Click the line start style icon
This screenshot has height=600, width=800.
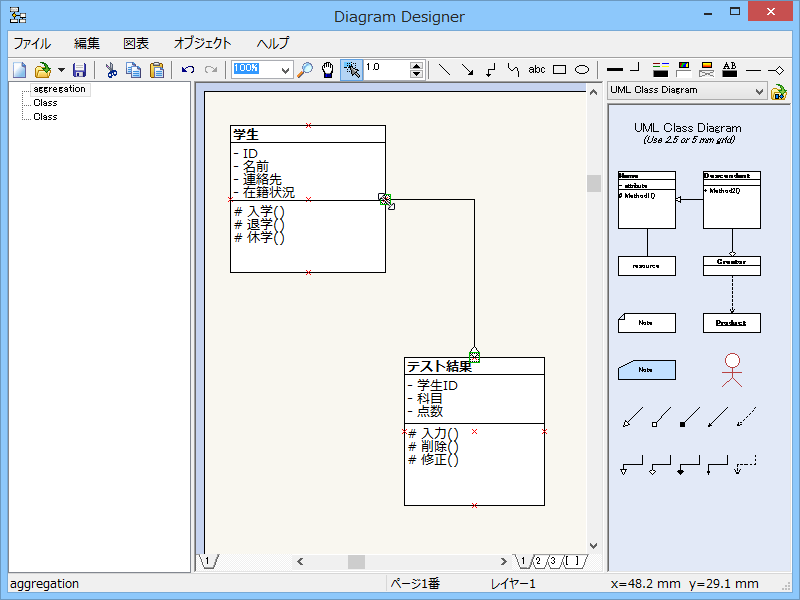tap(753, 70)
